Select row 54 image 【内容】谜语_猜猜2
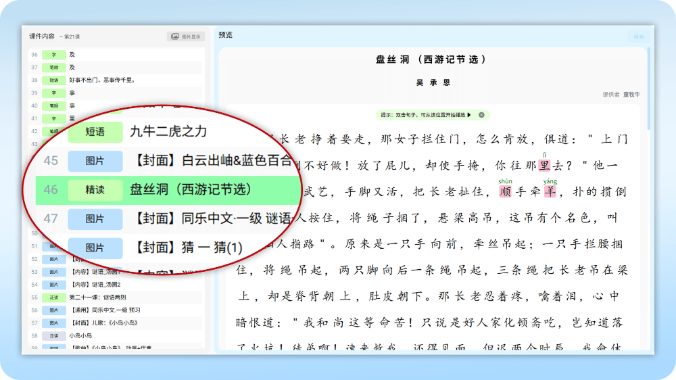This screenshot has width=676, height=380. [x=116, y=285]
